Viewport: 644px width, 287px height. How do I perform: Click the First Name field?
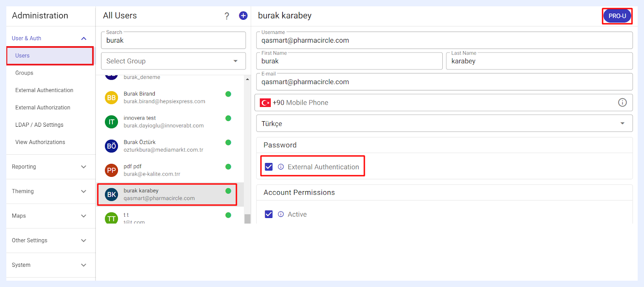(x=349, y=61)
